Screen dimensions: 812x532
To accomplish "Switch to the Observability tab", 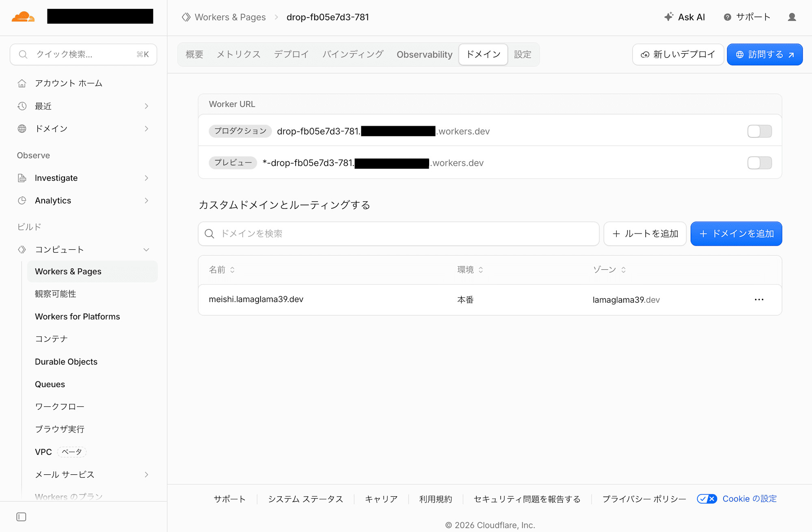I will 425,54.
